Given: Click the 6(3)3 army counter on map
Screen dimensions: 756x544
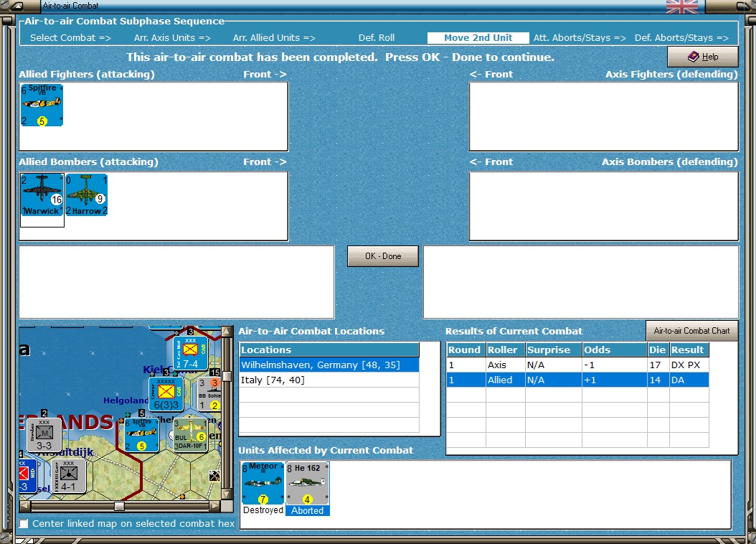Looking at the screenshot, I should pyautogui.click(x=166, y=394).
